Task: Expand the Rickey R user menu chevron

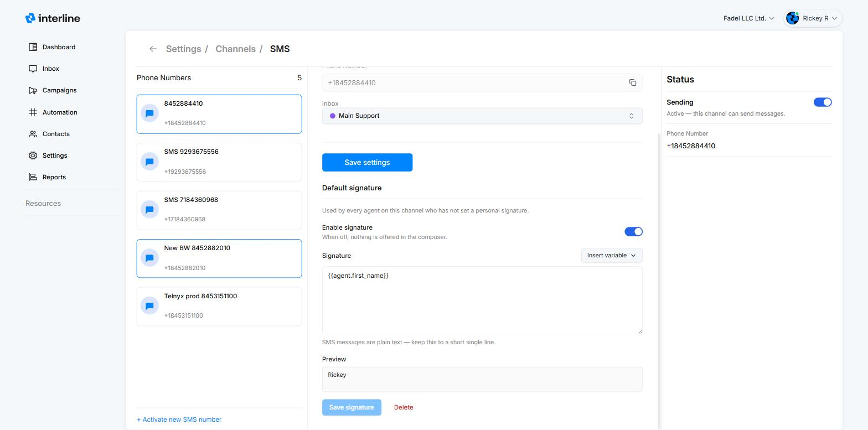Action: coord(834,18)
